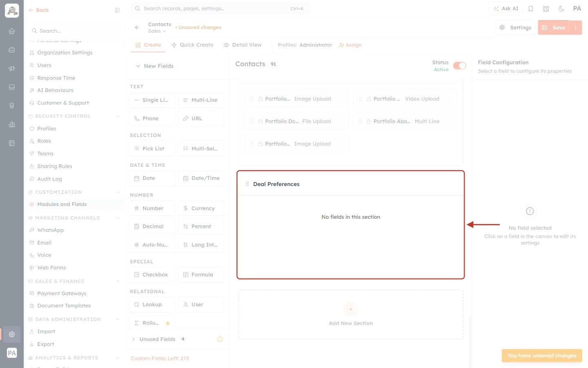Click the Unused Fields info icon
Viewport: 588px width, 368px height.
pos(220,339)
